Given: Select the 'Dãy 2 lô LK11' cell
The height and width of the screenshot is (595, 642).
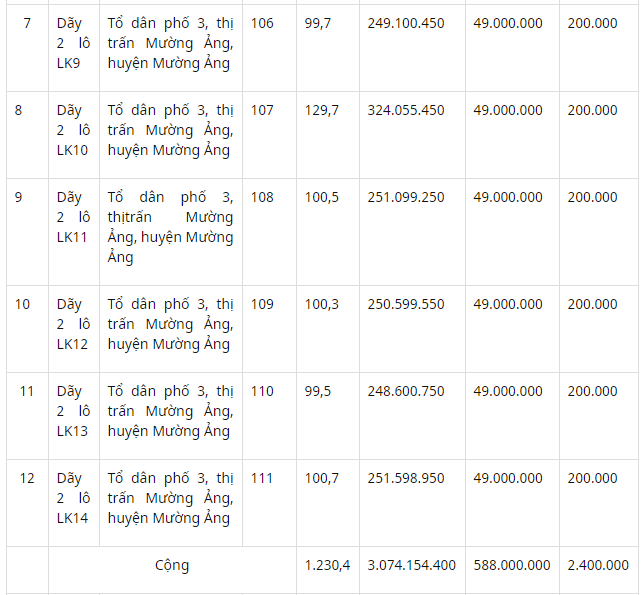Looking at the screenshot, I should pos(74,232).
